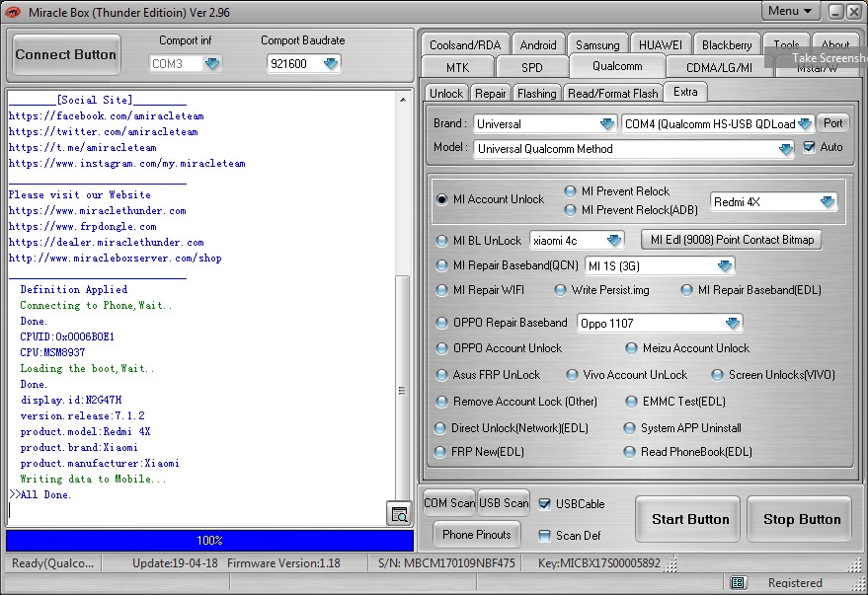Select Remove Account Lock (Other) option
The width and height of the screenshot is (868, 595).
(441, 402)
